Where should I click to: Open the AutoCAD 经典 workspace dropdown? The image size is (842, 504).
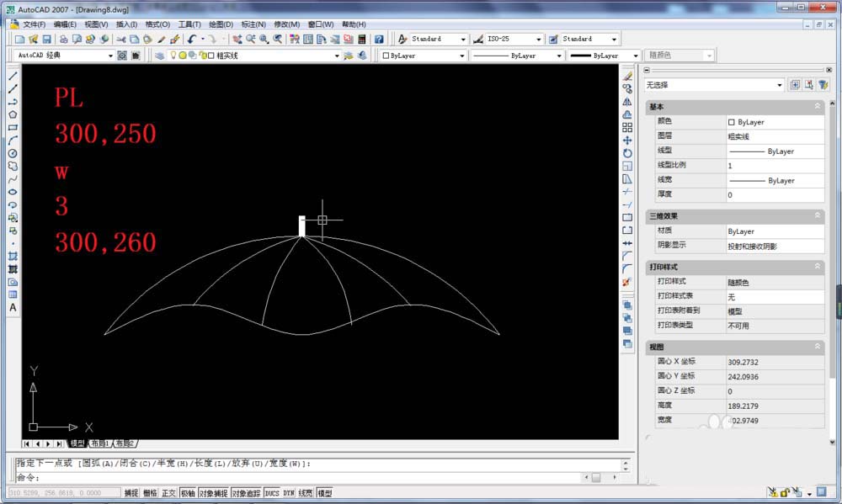(x=111, y=56)
